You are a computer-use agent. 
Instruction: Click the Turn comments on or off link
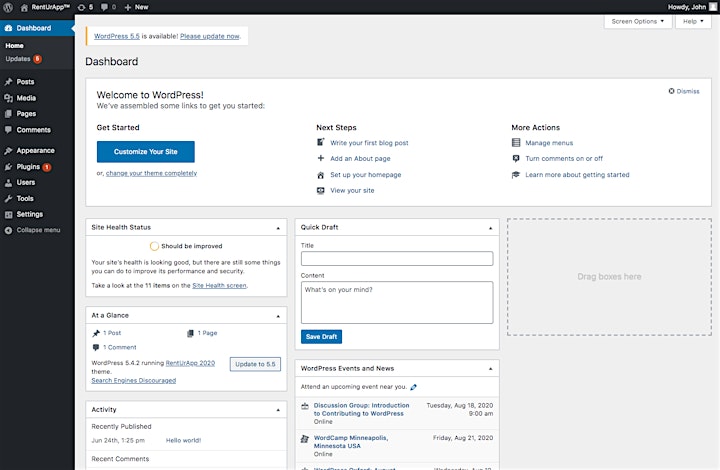(x=564, y=158)
